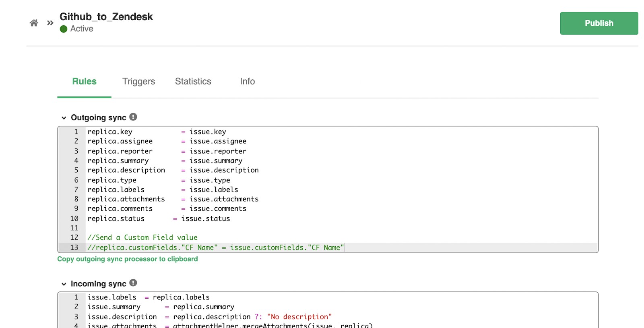644x328 pixels.
Task: Place cursor in outgoing line 'replica.key = issue.key'
Action: [x=157, y=132]
